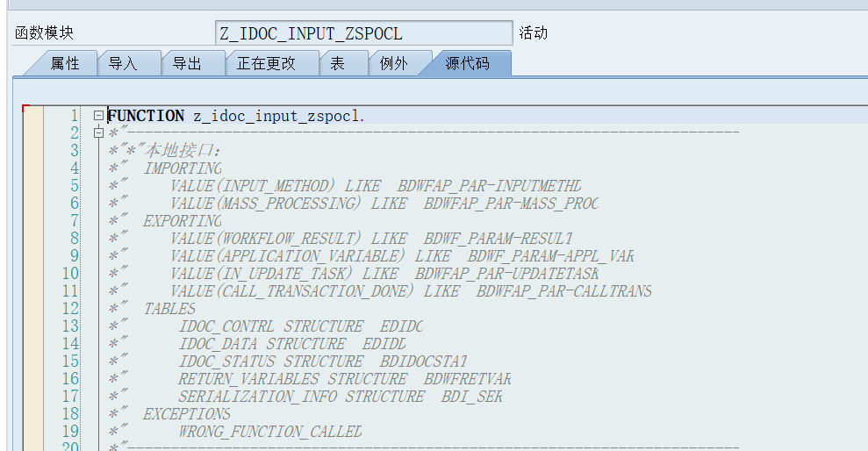Switch to the 导入 tab
Screen dimensions: 868x451
[x=123, y=64]
